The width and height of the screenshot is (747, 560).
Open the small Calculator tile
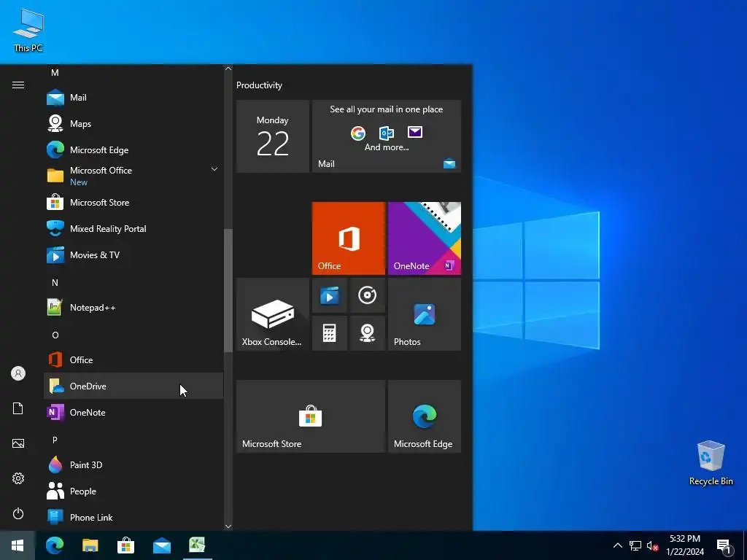pos(329,333)
